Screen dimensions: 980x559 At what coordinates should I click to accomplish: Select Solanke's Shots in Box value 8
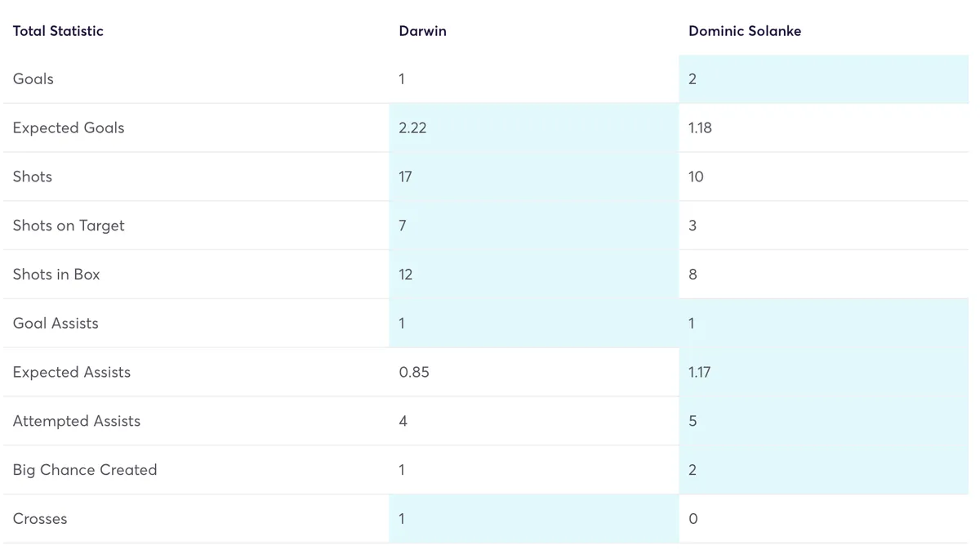click(693, 275)
